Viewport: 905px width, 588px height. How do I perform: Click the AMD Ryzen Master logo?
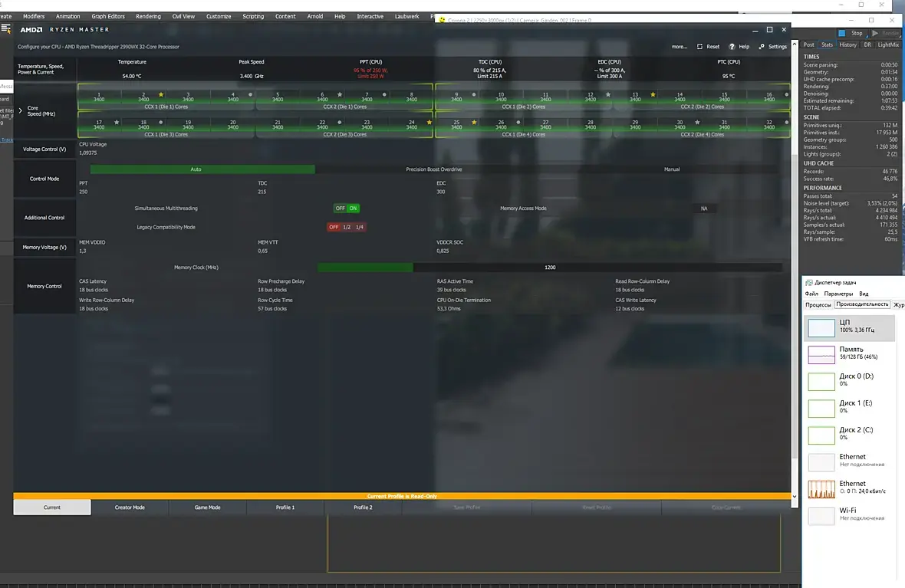coord(31,29)
